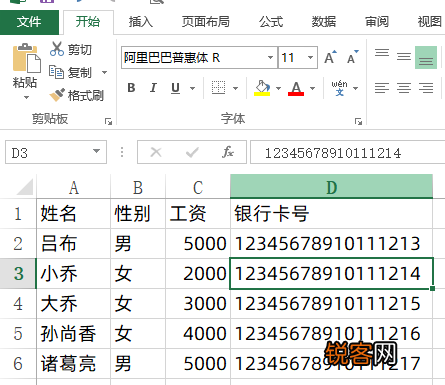Viewport: 445px width, 385px height.
Task: Apply red font color
Action: 296,88
